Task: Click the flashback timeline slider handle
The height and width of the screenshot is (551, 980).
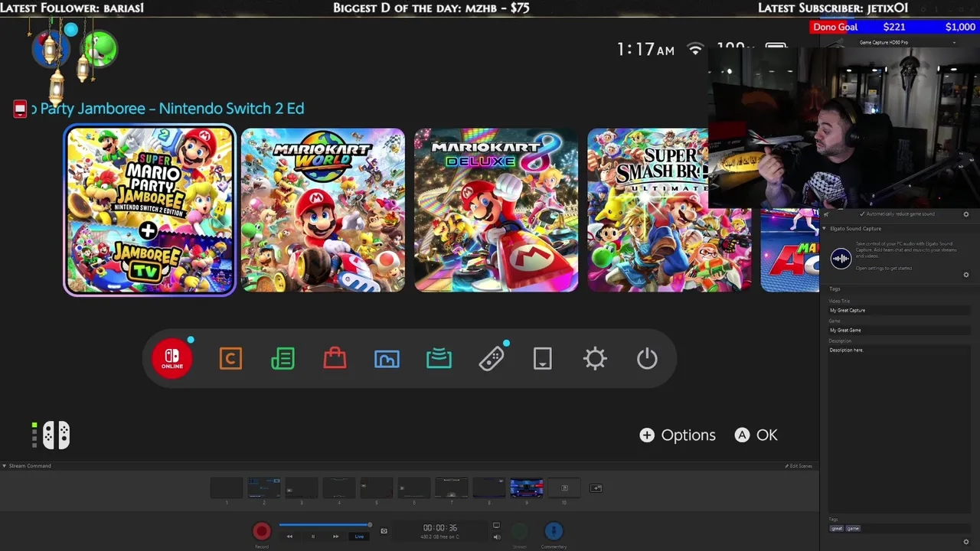Action: click(x=370, y=525)
